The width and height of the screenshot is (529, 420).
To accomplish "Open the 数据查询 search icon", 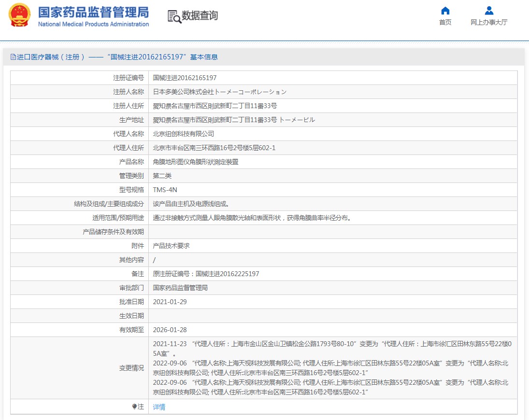I will (174, 16).
